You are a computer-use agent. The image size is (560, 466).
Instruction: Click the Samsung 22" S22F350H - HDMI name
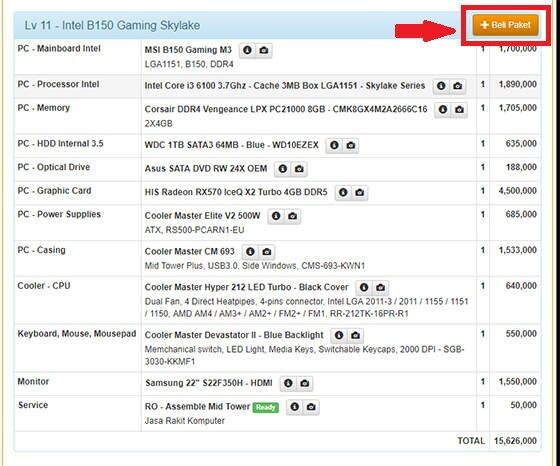[209, 383]
